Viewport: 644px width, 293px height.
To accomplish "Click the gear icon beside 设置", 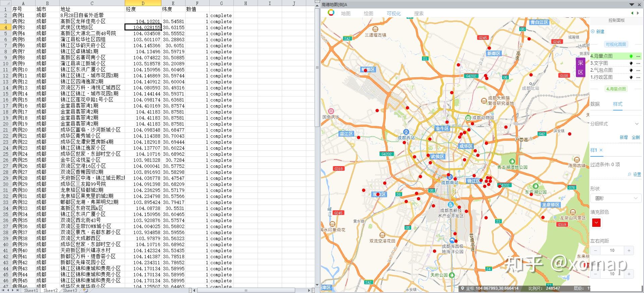I will [630, 174].
